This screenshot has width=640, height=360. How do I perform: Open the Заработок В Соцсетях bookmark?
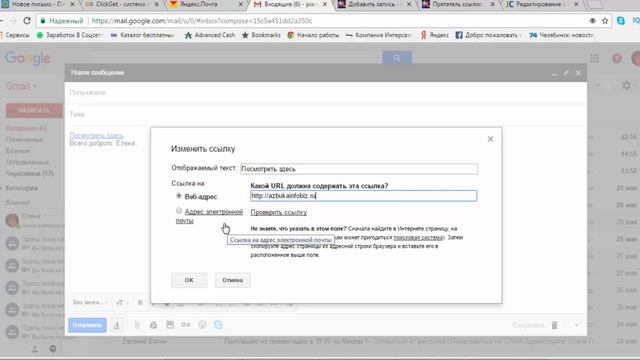(69, 35)
